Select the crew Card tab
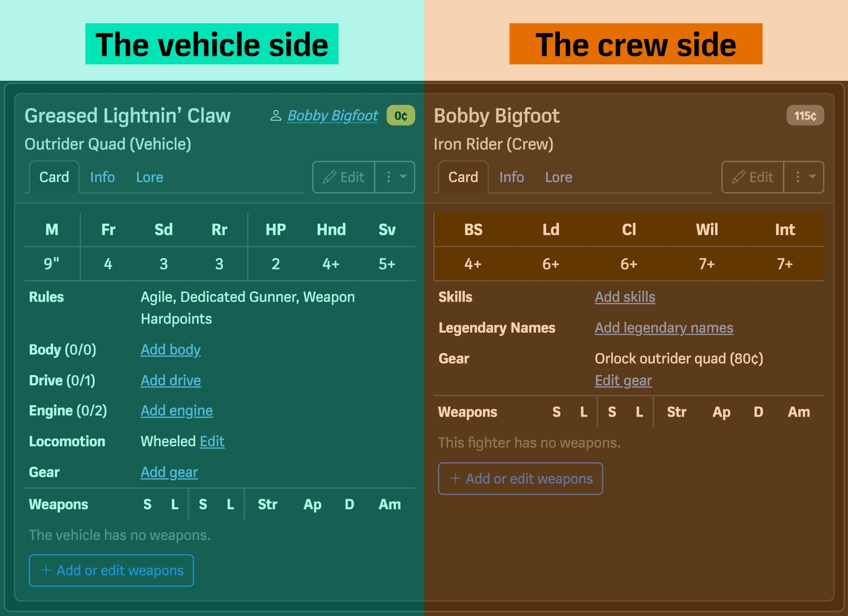 (463, 177)
